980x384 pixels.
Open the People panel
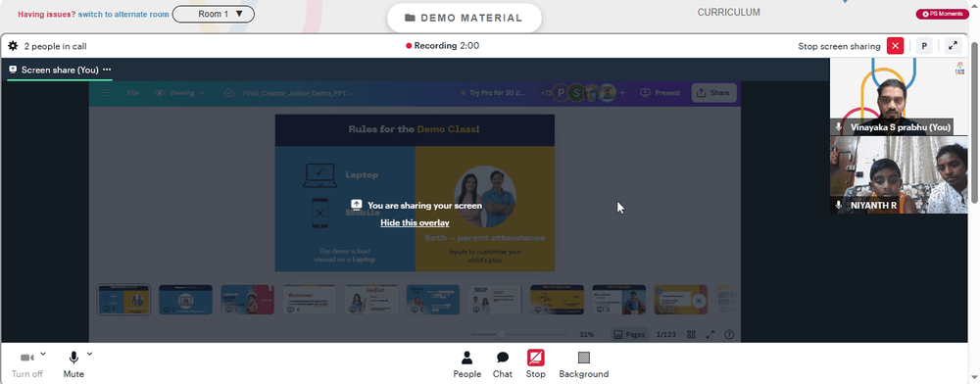pyautogui.click(x=466, y=364)
